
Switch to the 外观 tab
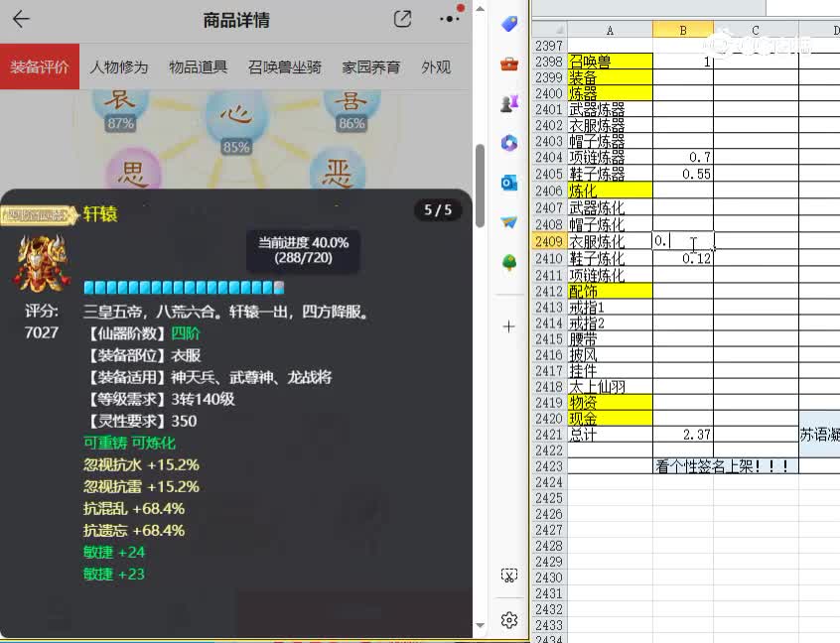[x=436, y=65]
